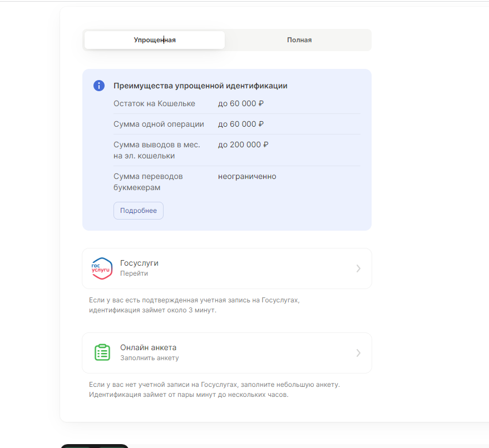This screenshot has width=489, height=448.
Task: Switch to the Упрощенная tab
Action: pos(155,40)
